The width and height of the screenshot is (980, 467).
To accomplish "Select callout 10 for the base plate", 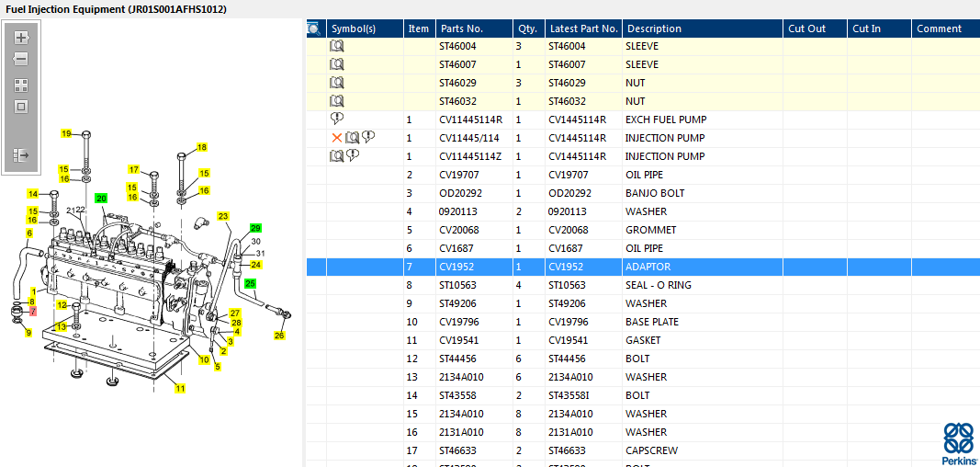I will pos(205,359).
